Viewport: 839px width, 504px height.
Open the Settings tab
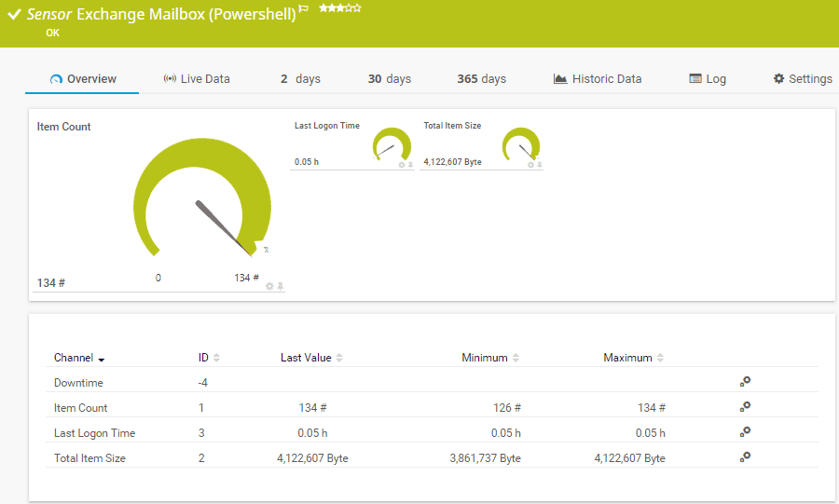coord(802,79)
